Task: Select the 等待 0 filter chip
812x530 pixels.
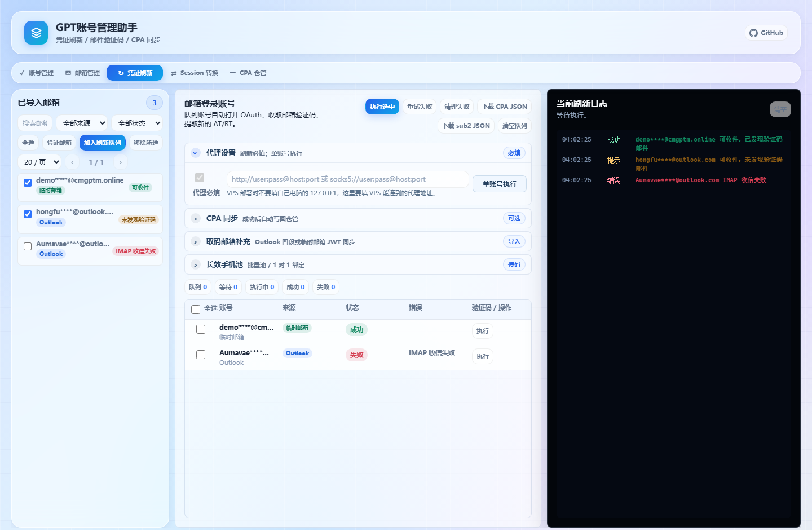Action: click(x=228, y=287)
